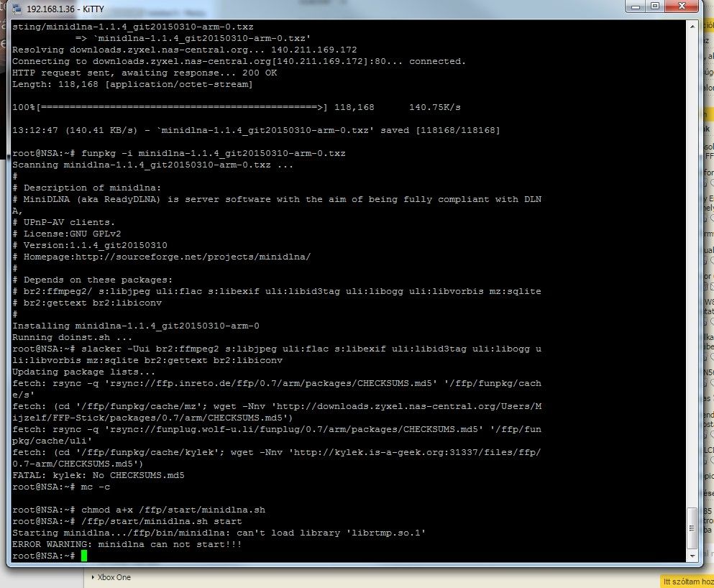Click the 'HTTP request sent, awaiting response... 200 OK' line
Viewport: 714px width, 588px height.
[x=145, y=73]
